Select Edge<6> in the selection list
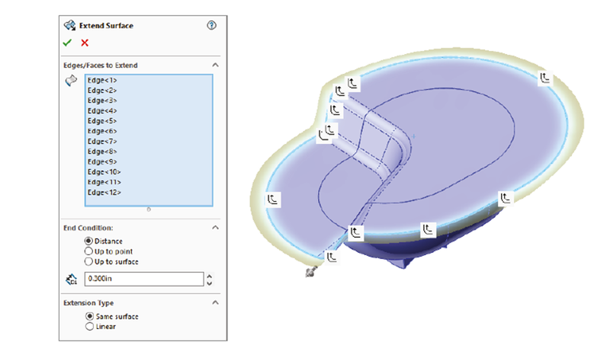Image resolution: width=610 pixels, height=364 pixels. [102, 131]
